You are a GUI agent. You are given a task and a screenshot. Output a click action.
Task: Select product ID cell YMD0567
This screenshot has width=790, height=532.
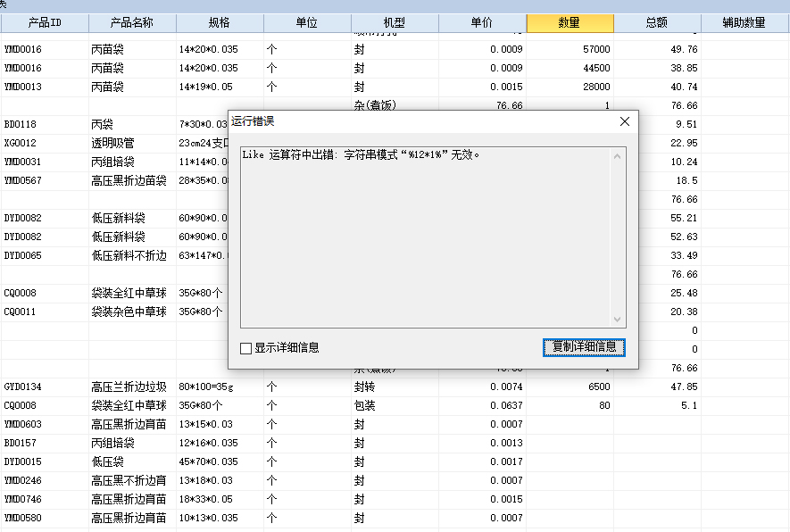(x=45, y=180)
